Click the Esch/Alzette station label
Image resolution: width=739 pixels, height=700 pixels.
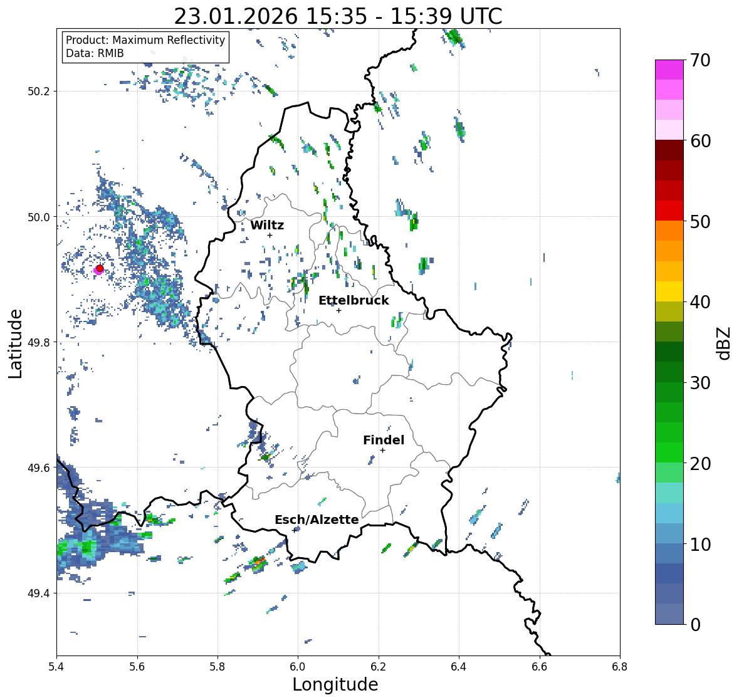(x=317, y=520)
